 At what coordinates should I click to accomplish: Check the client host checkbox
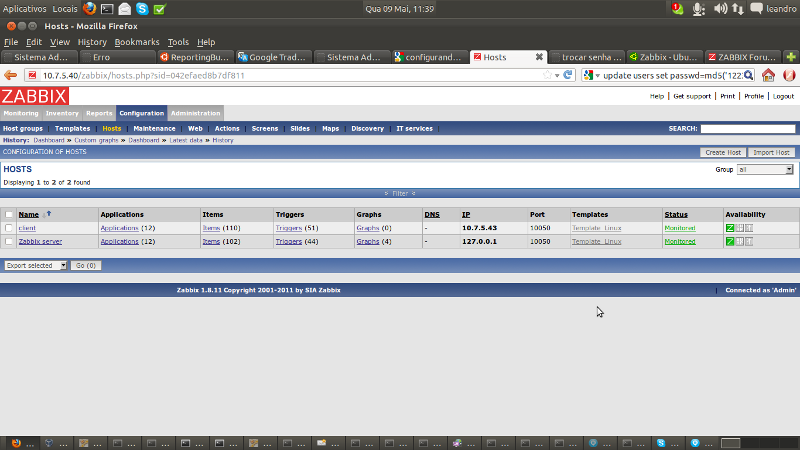(9, 228)
